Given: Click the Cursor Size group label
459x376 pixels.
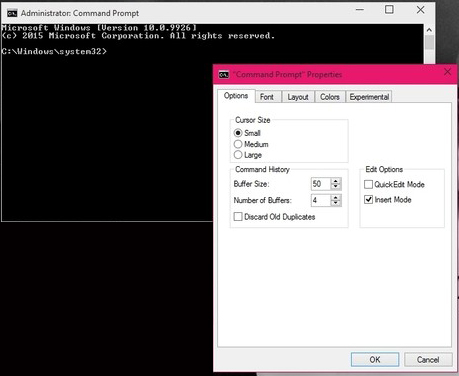Looking at the screenshot, I should 253,120.
